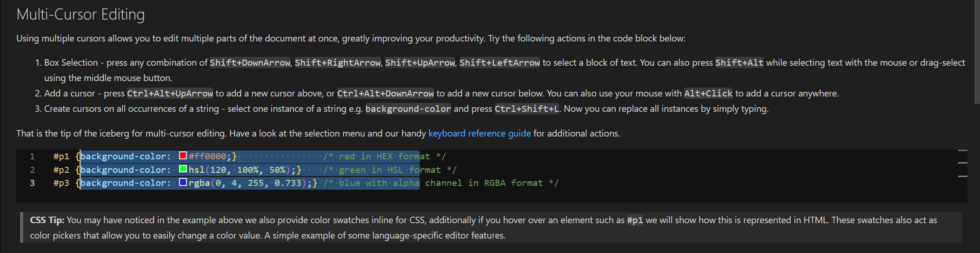The height and width of the screenshot is (253, 980).
Task: Place cursor on #p2 selector
Action: pyautogui.click(x=61, y=170)
